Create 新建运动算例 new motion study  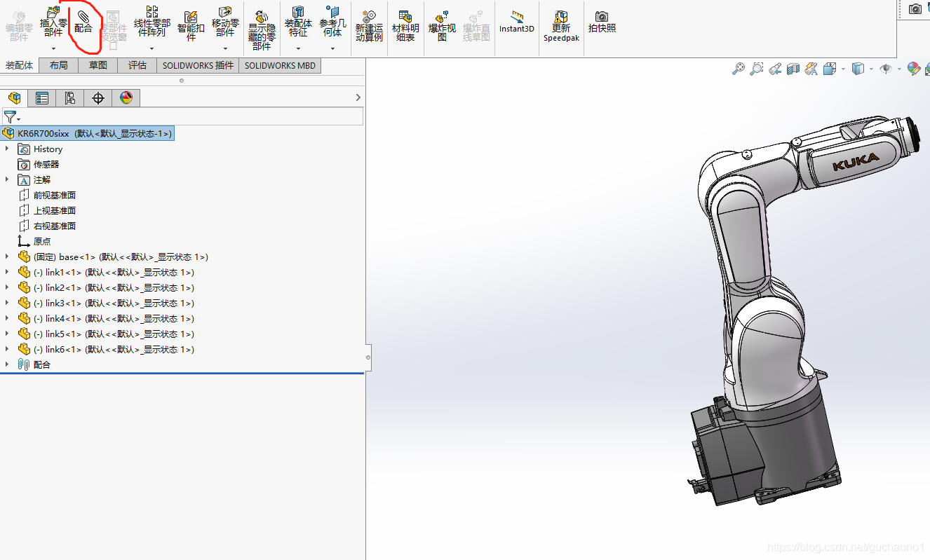click(369, 27)
